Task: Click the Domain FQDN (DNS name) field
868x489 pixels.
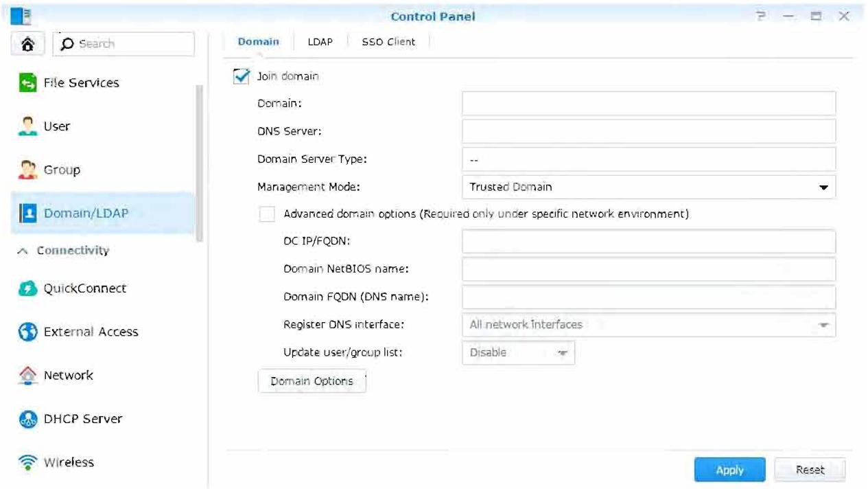Action: point(648,297)
